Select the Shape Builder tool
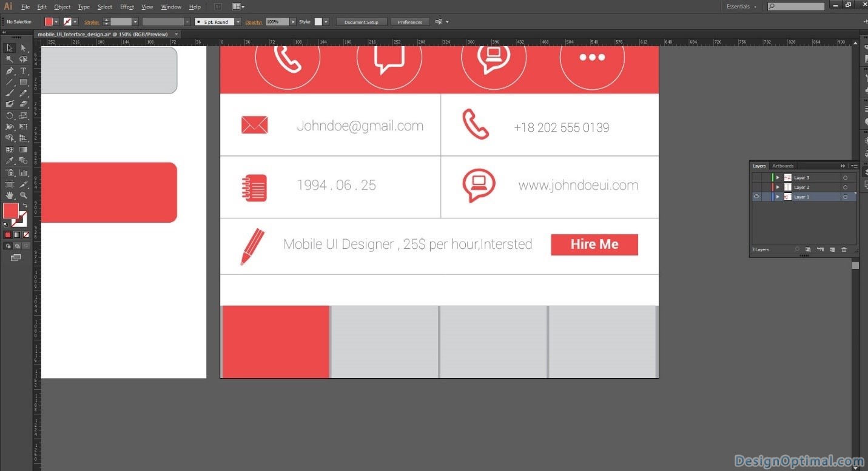The width and height of the screenshot is (868, 471). (x=10, y=138)
